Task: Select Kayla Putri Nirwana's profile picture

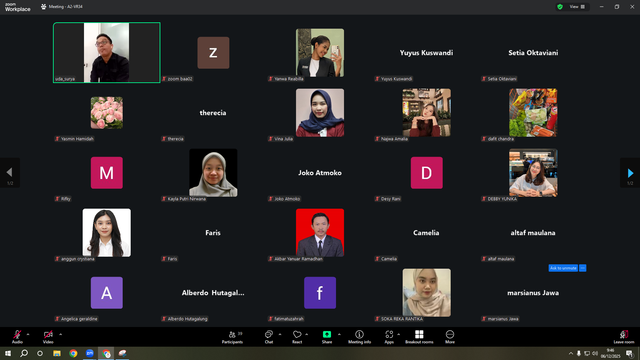Action: pos(213,173)
